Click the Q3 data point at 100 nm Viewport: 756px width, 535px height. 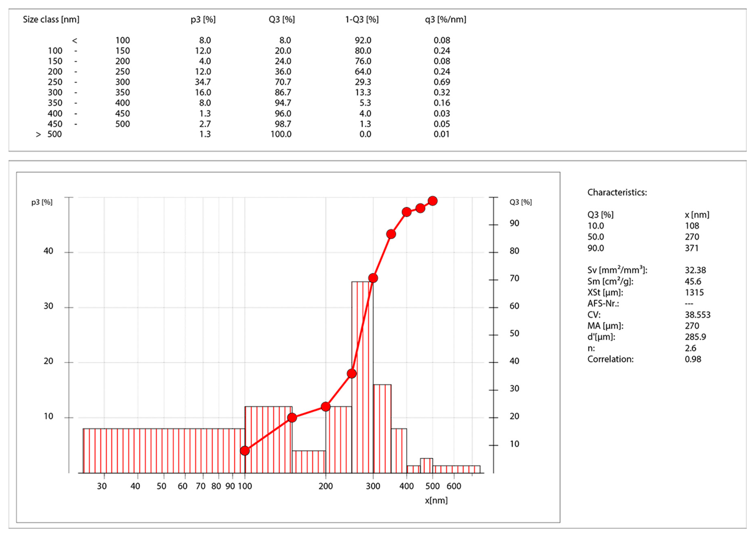point(245,451)
